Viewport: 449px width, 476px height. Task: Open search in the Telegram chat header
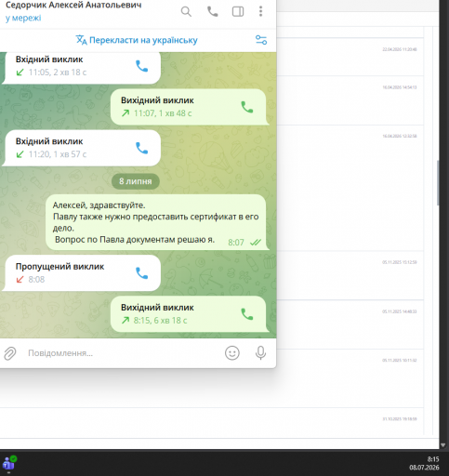point(186,12)
